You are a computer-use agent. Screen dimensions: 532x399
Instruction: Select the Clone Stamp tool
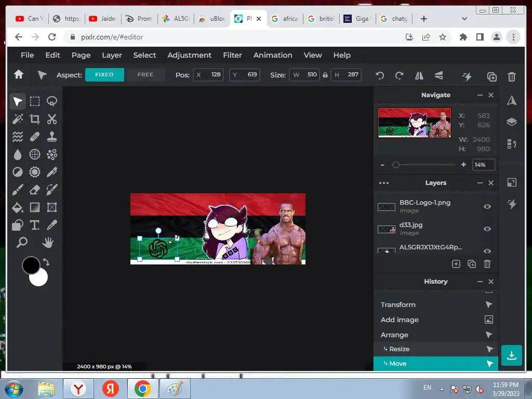[x=52, y=137]
